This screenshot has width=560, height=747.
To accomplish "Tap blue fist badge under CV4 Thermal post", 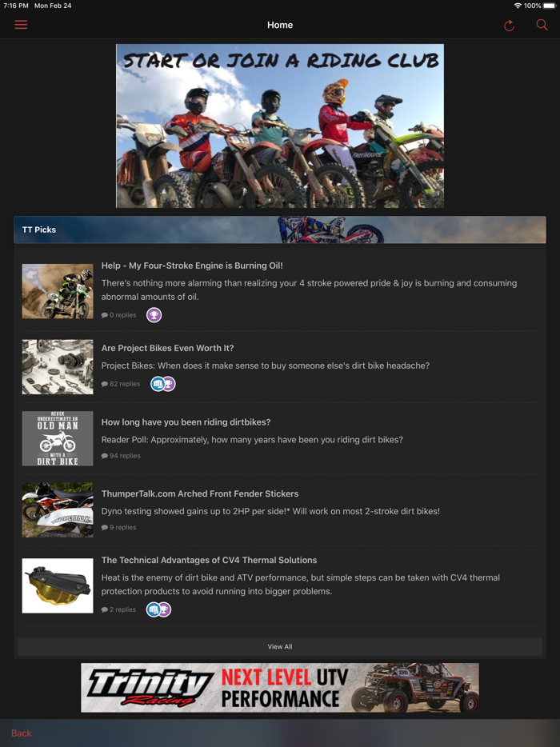I will click(153, 609).
